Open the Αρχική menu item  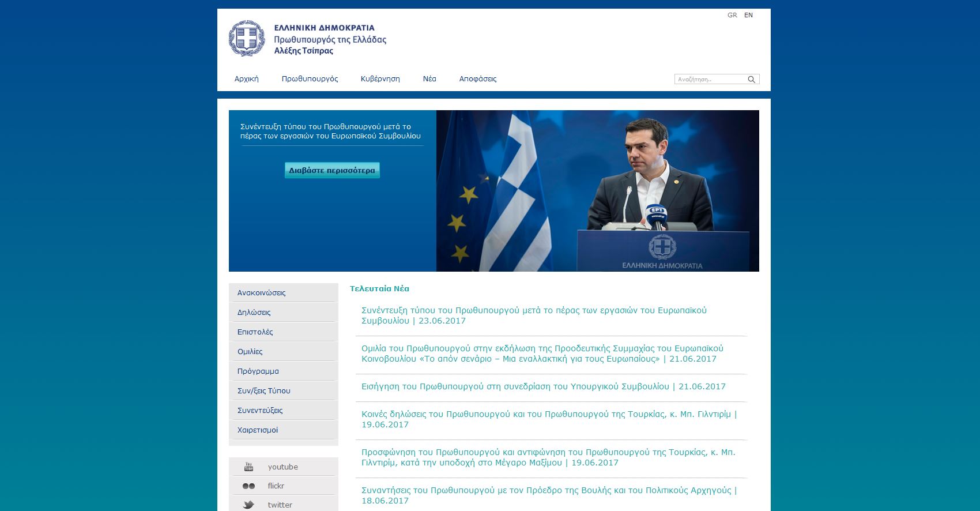(246, 79)
